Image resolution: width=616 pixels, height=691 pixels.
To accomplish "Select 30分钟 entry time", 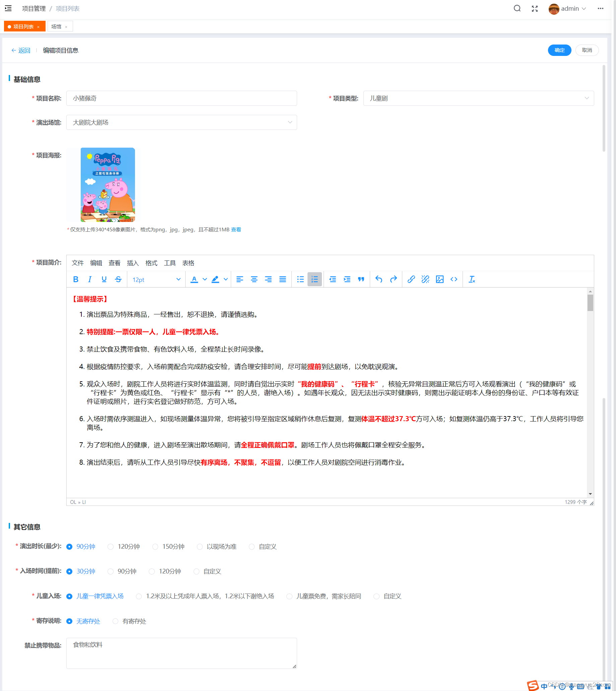I will click(81, 571).
